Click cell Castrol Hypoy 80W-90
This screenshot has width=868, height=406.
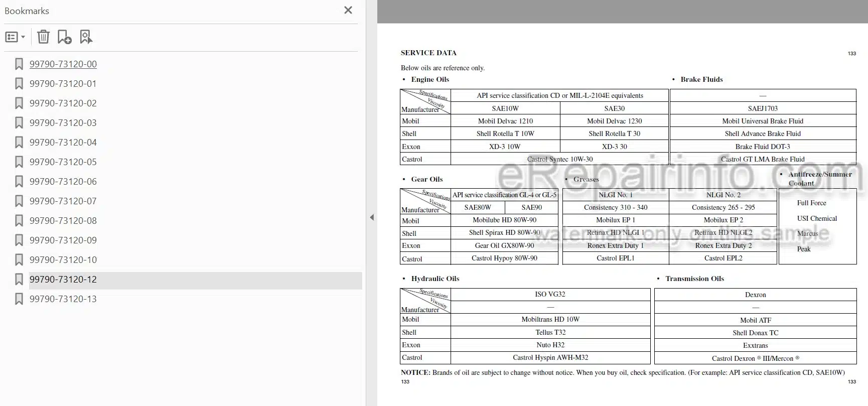(x=504, y=258)
